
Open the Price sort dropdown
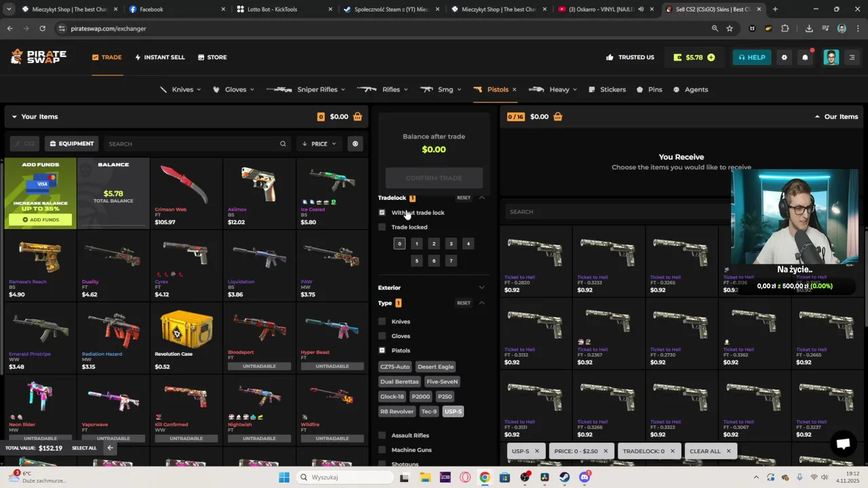(x=319, y=144)
